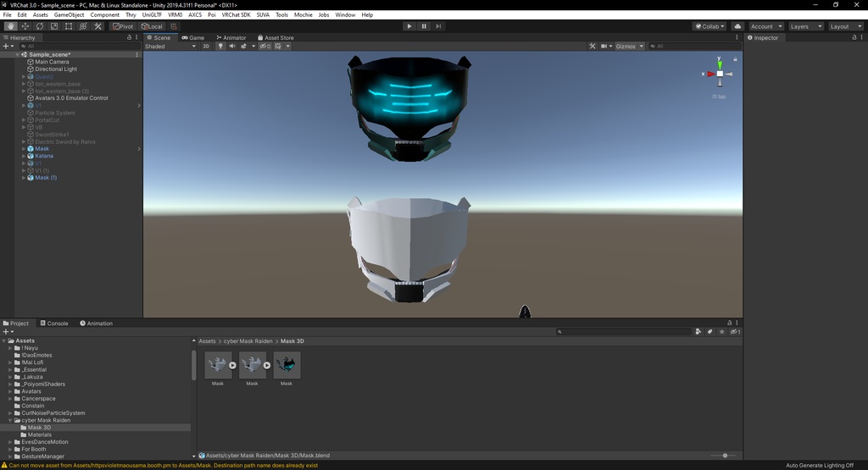Click the scene orientation gizmo's red X axis

(709, 74)
